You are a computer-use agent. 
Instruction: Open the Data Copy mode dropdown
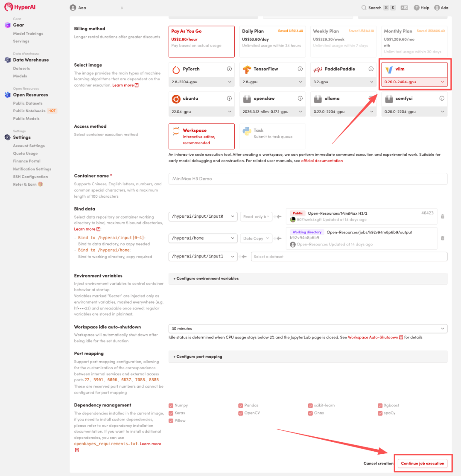tap(256, 238)
